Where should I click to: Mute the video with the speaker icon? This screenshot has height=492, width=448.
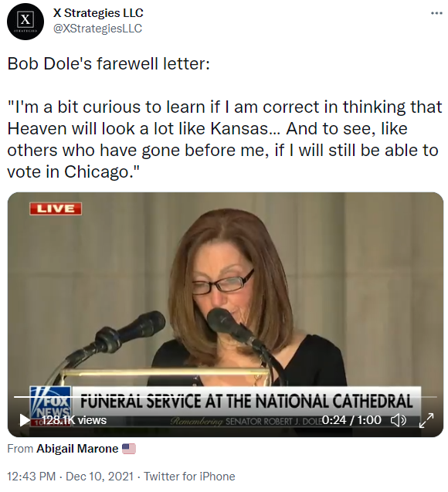(x=398, y=420)
